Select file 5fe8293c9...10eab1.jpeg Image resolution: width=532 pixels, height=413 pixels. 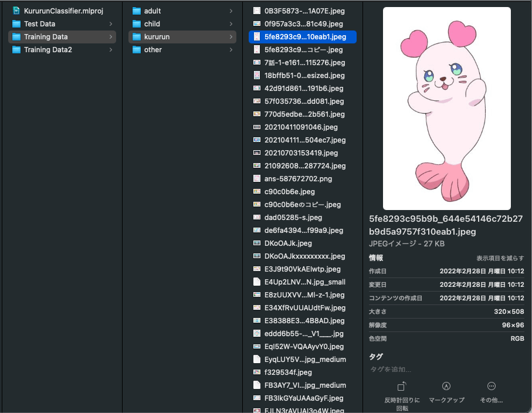(303, 36)
